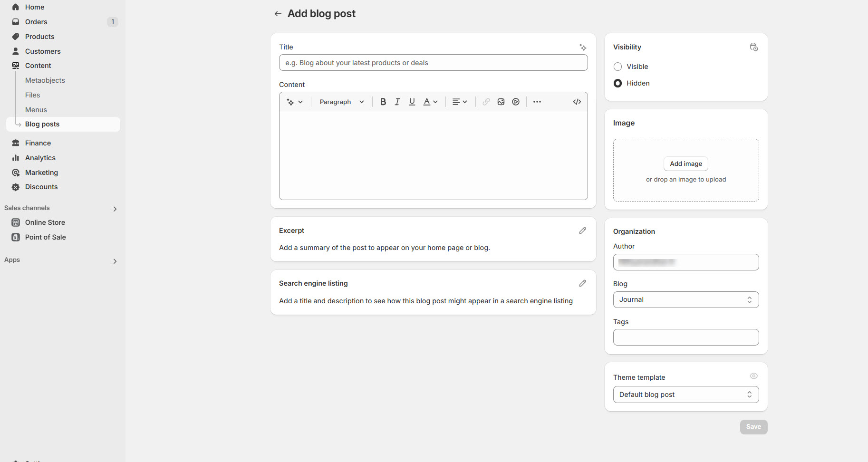
Task: Go to Analytics in the sidebar
Action: 40,158
